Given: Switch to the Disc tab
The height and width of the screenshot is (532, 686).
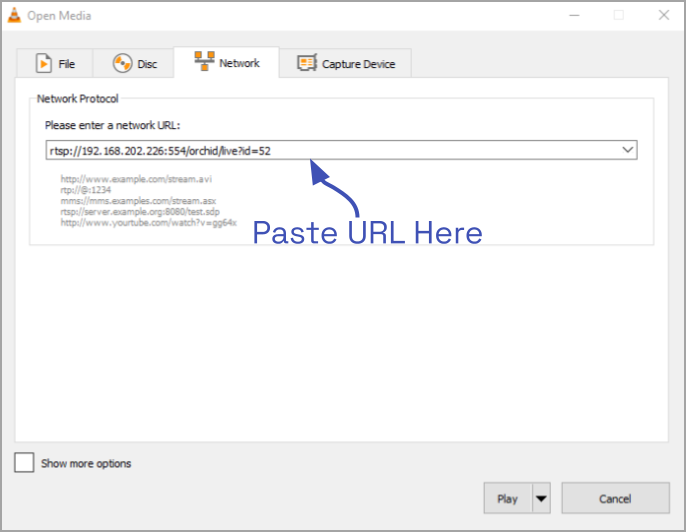Looking at the screenshot, I should (x=133, y=64).
